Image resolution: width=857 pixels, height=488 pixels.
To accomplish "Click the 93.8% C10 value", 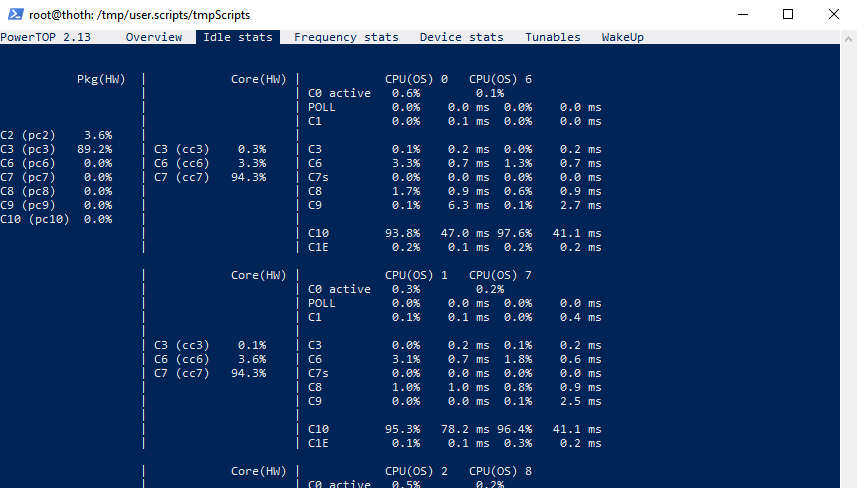I will 402,233.
